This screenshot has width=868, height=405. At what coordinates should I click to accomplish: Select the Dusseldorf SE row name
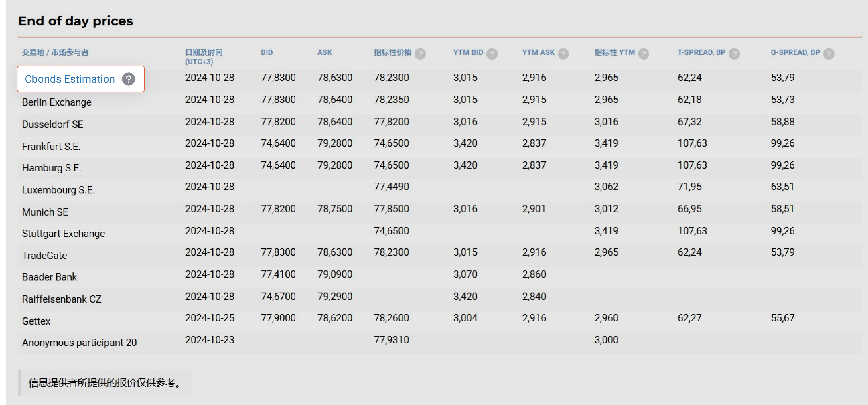coord(53,124)
